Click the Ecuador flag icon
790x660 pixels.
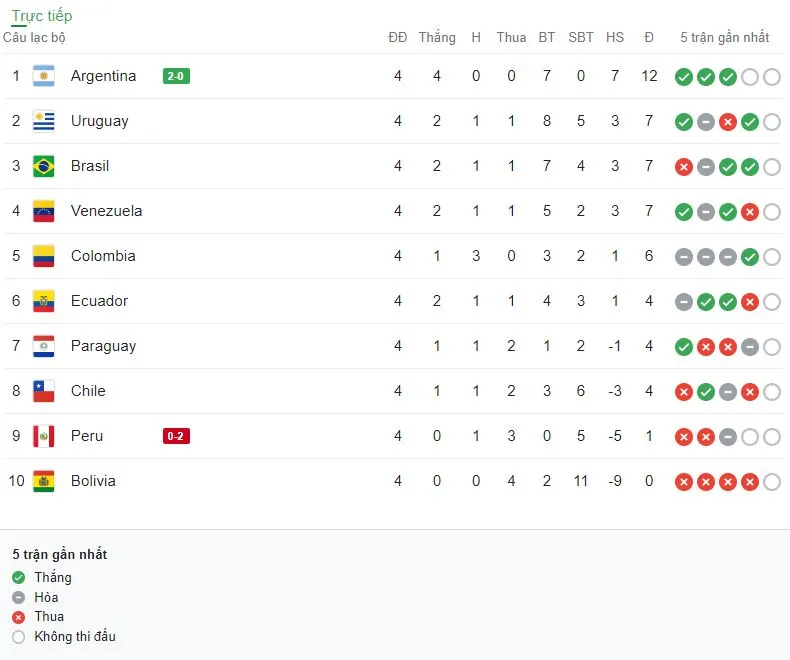43,301
